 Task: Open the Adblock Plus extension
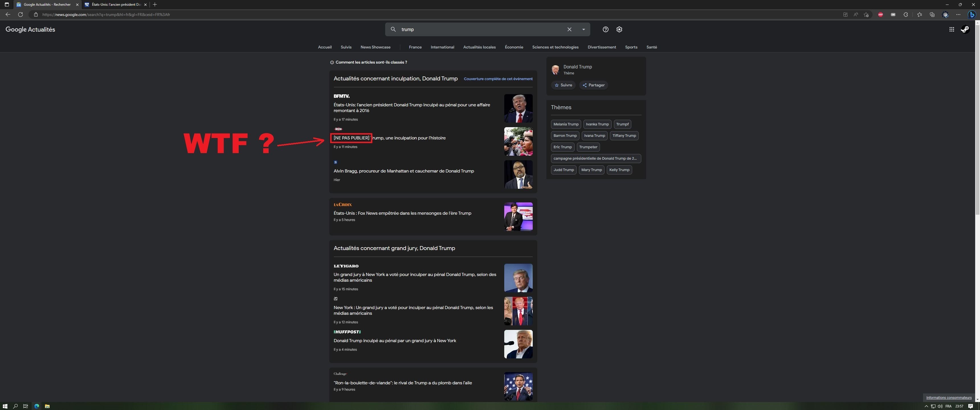point(880,15)
